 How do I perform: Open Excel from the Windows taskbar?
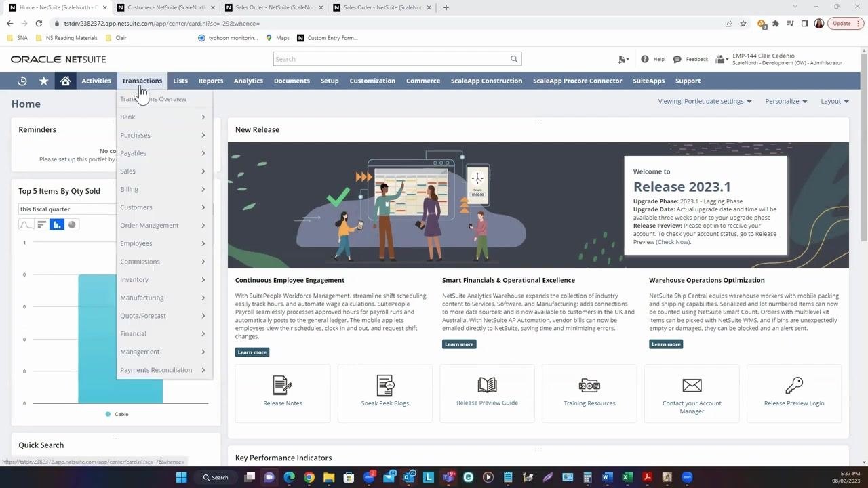[627, 477]
